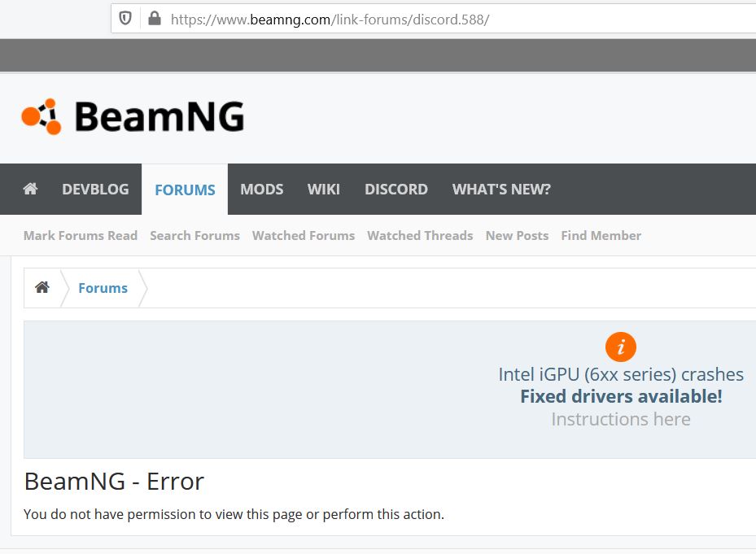Click the BeamNG logo
The height and width of the screenshot is (554, 756).
[133, 116]
